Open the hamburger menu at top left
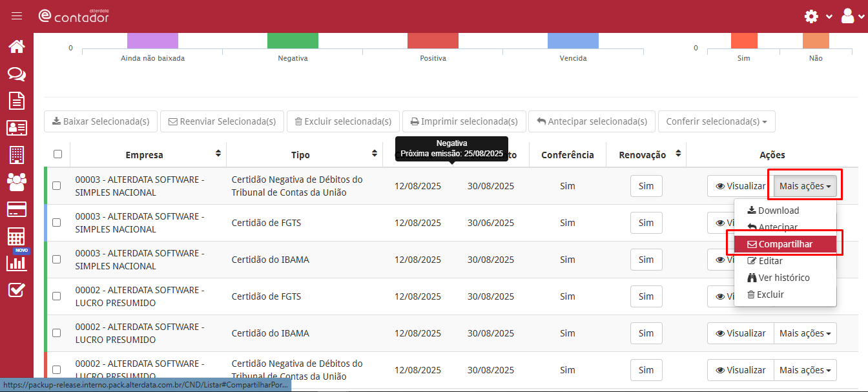Image resolution: width=868 pixels, height=392 pixels. (17, 16)
